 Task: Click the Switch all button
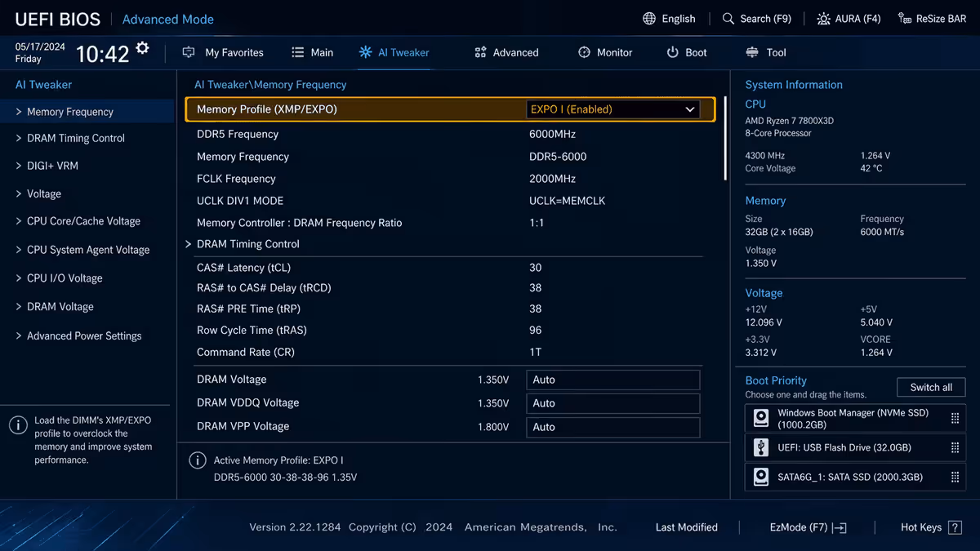[931, 387]
